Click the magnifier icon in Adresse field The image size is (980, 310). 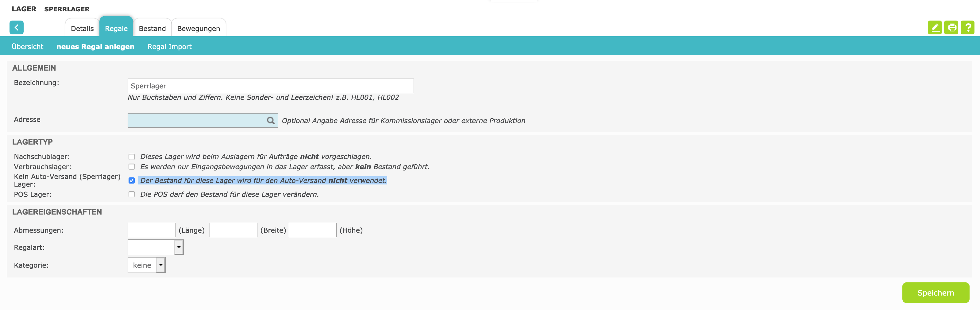point(271,121)
